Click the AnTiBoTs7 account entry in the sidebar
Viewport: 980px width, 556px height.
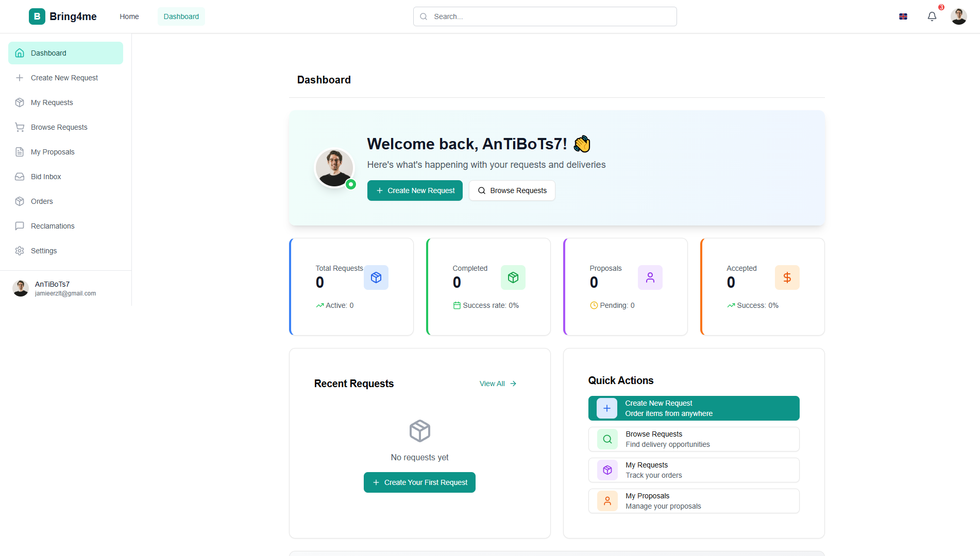(x=65, y=288)
